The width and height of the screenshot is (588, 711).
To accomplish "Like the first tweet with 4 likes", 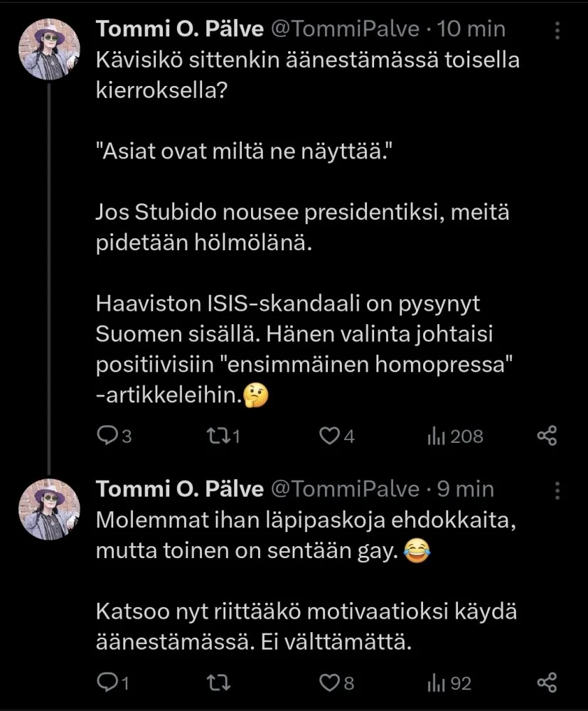I will [x=328, y=436].
